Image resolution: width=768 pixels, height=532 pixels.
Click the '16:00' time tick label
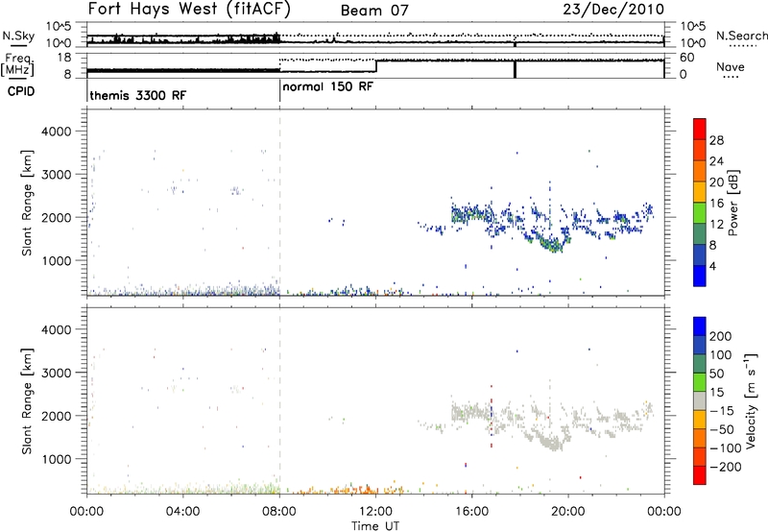coord(471,512)
